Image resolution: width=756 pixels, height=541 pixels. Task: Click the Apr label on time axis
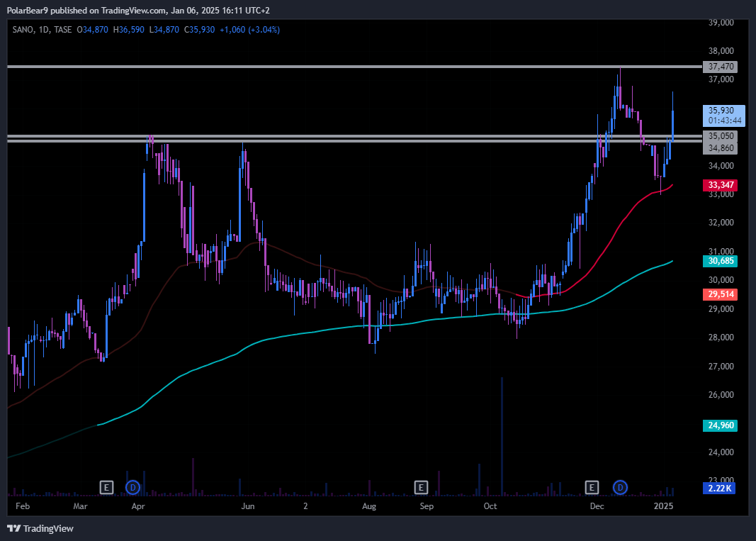click(138, 506)
